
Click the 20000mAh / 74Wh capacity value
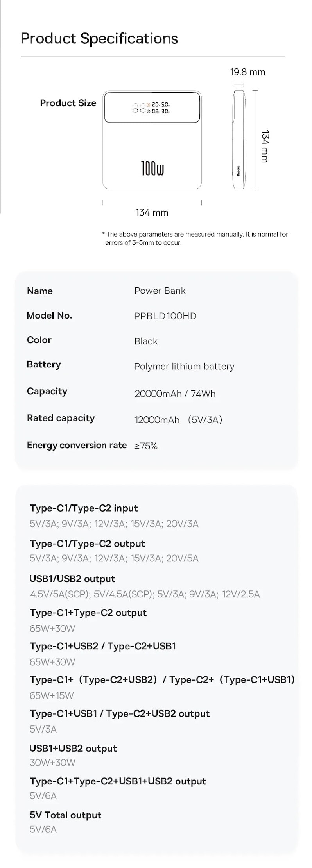point(175,394)
